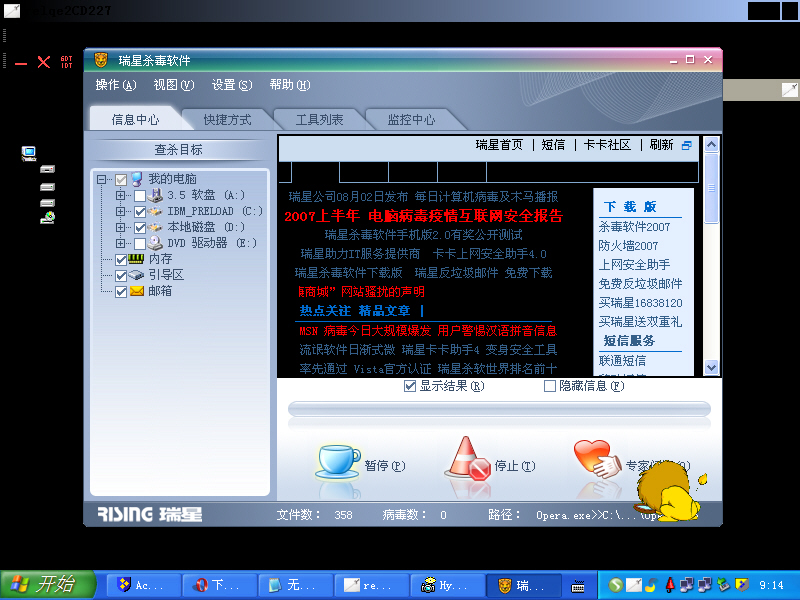This screenshot has height=600, width=800.
Task: Select the 信息中心 tab
Action: (x=135, y=119)
